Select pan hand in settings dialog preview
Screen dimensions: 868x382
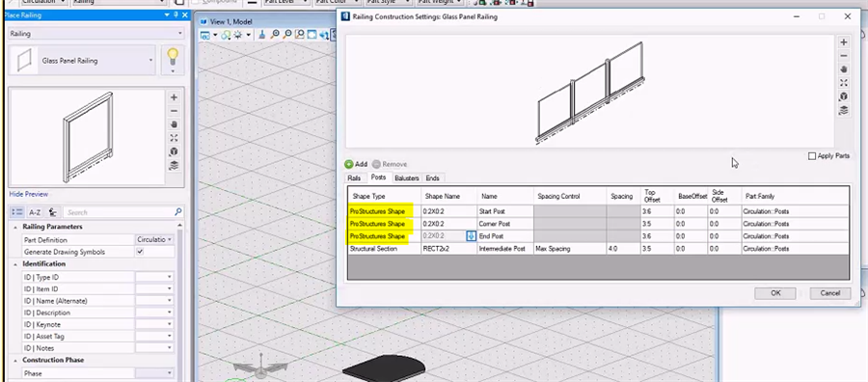tap(844, 69)
